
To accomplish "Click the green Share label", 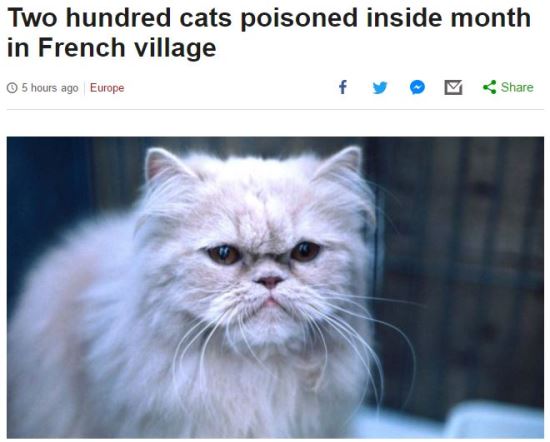I will pyautogui.click(x=517, y=87).
